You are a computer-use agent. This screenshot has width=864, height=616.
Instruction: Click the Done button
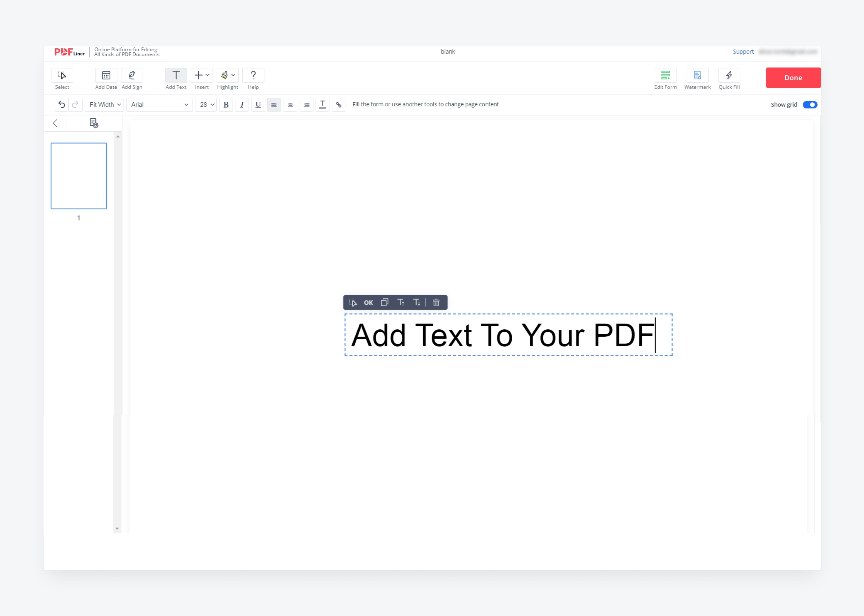pos(793,77)
